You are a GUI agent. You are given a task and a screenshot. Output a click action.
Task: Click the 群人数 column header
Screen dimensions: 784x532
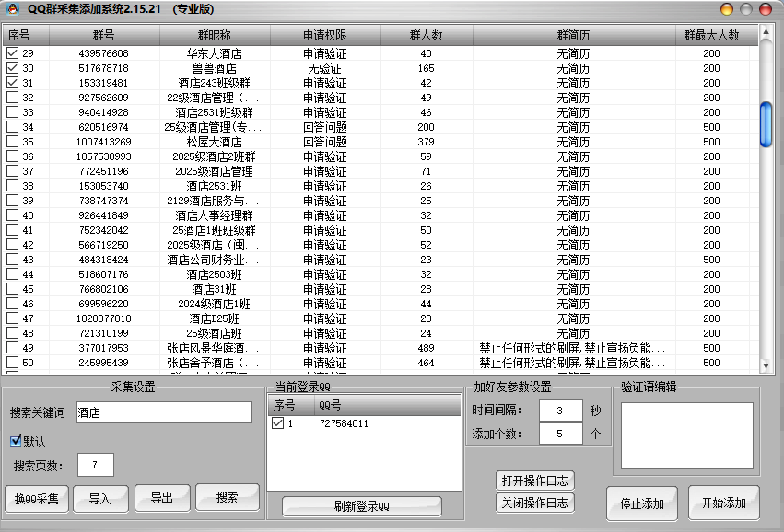coord(426,35)
